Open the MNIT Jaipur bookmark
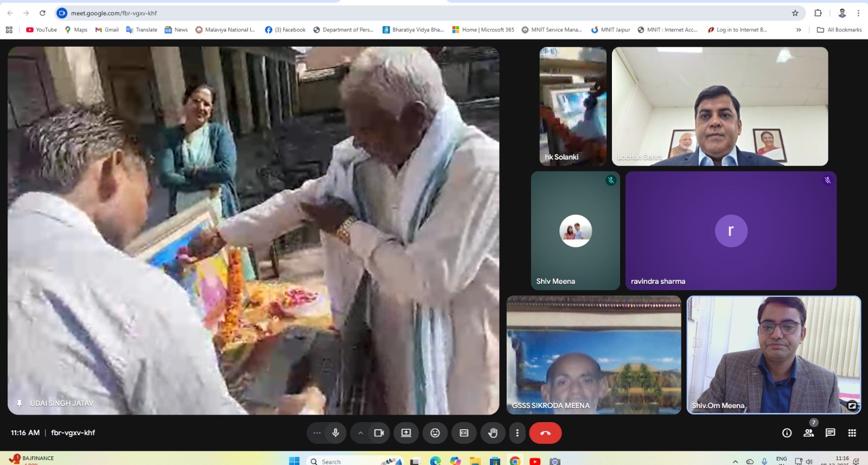The image size is (868, 465). (611, 30)
